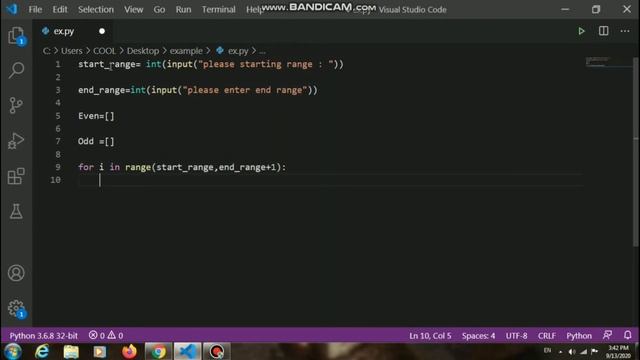Open the Run and Debug view
The image size is (640, 360).
coord(16,141)
